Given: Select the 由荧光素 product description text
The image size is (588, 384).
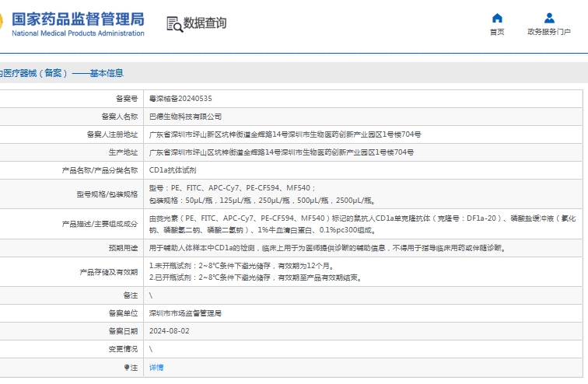Looking at the screenshot, I should click(x=362, y=224).
